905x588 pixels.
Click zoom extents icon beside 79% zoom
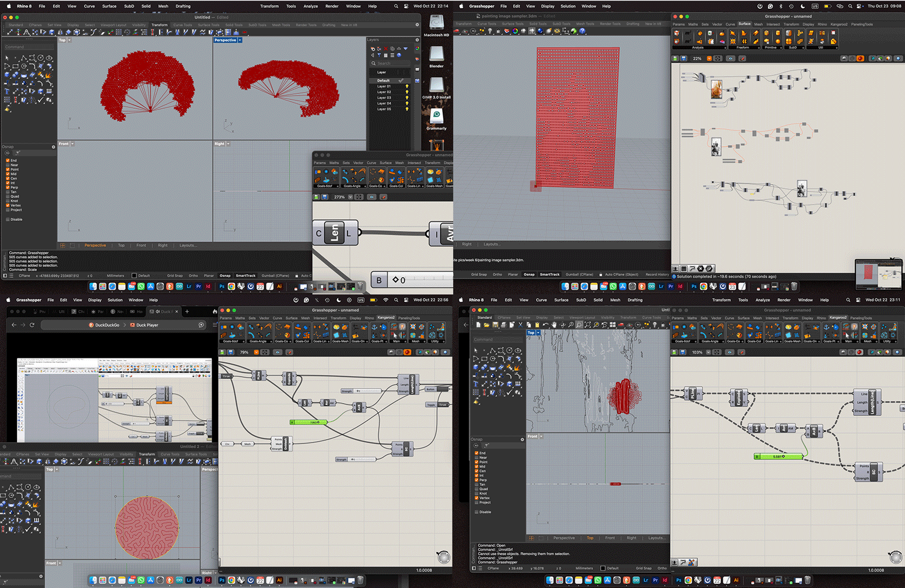(x=265, y=352)
